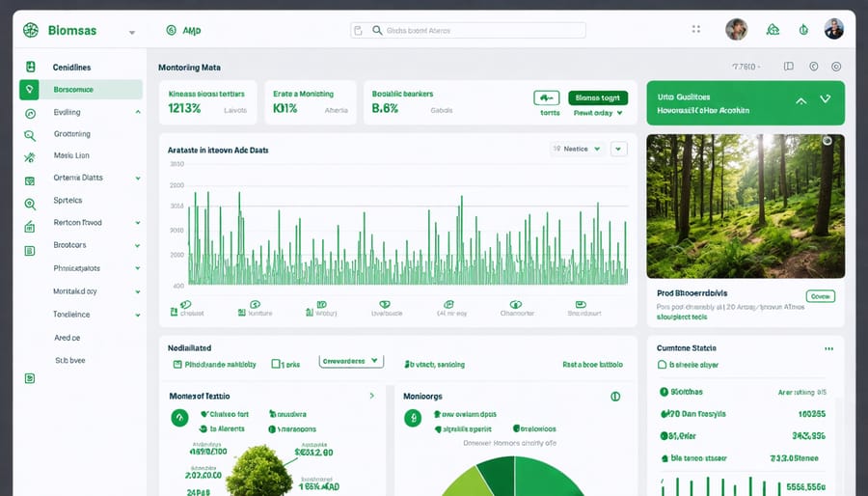Click the copyright-style icon in Monitoring header
Image resolution: width=868 pixels, height=496 pixels.
[x=813, y=67]
